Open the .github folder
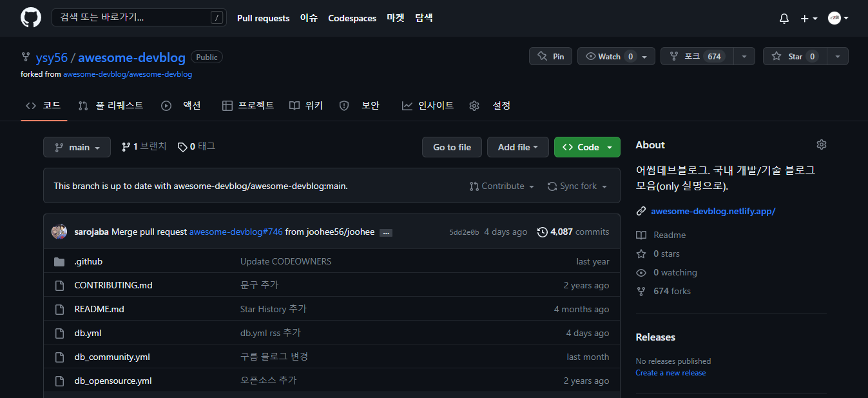 point(88,261)
